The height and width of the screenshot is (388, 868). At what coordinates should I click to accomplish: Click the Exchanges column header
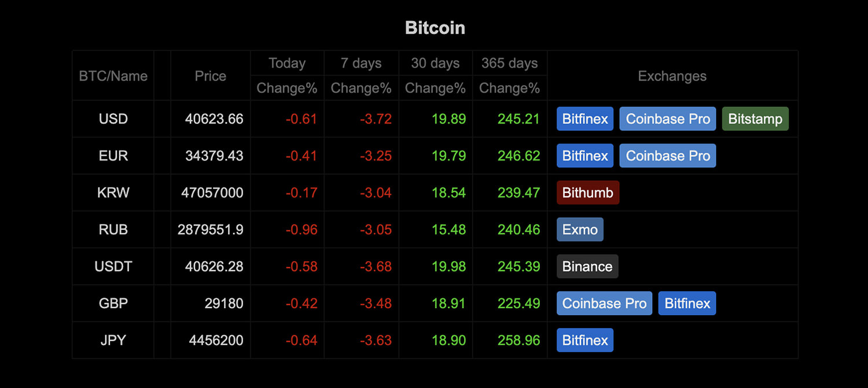click(x=672, y=76)
